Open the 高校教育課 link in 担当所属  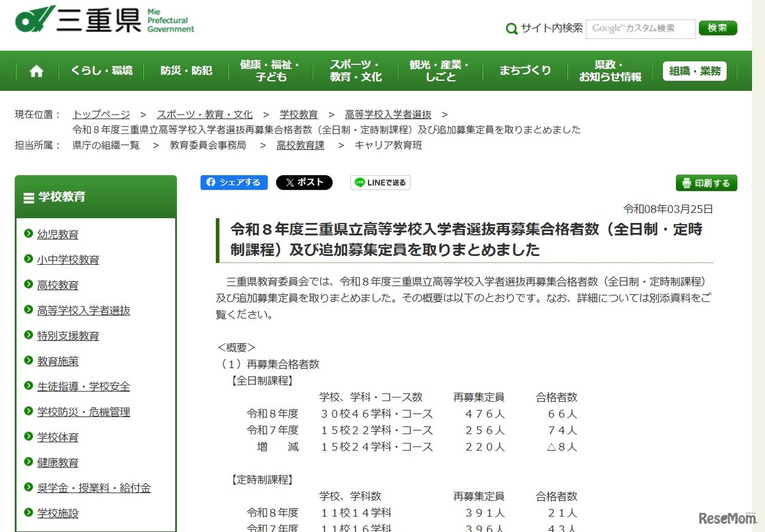[301, 145]
